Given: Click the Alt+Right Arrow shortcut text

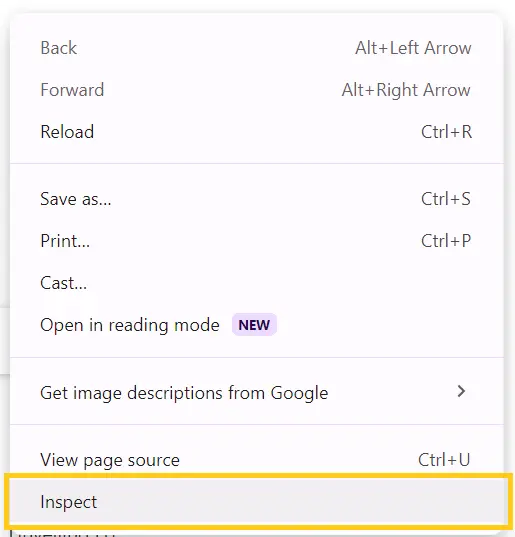Looking at the screenshot, I should [x=406, y=90].
